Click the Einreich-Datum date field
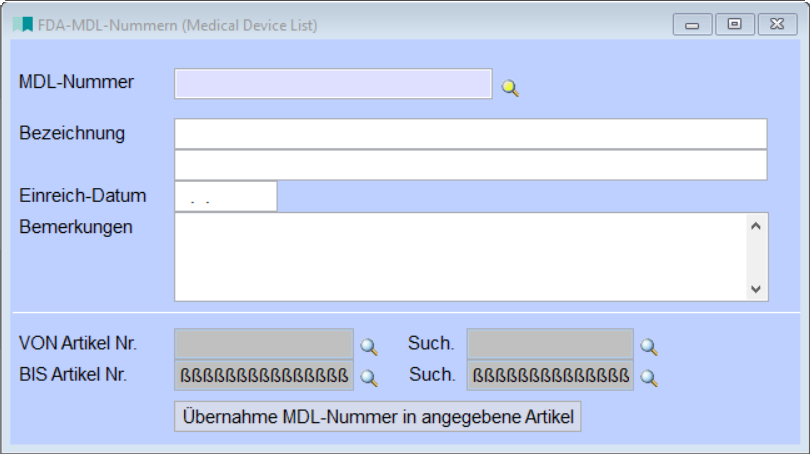 [226, 197]
